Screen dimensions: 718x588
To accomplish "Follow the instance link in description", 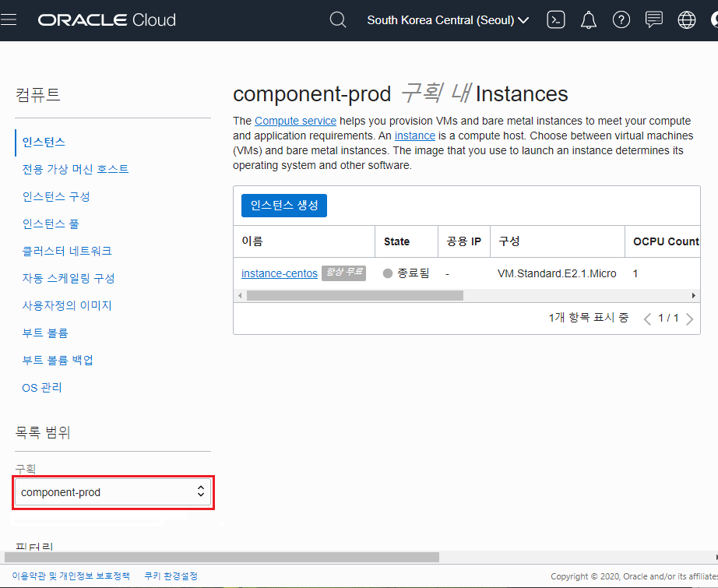I will coord(415,136).
